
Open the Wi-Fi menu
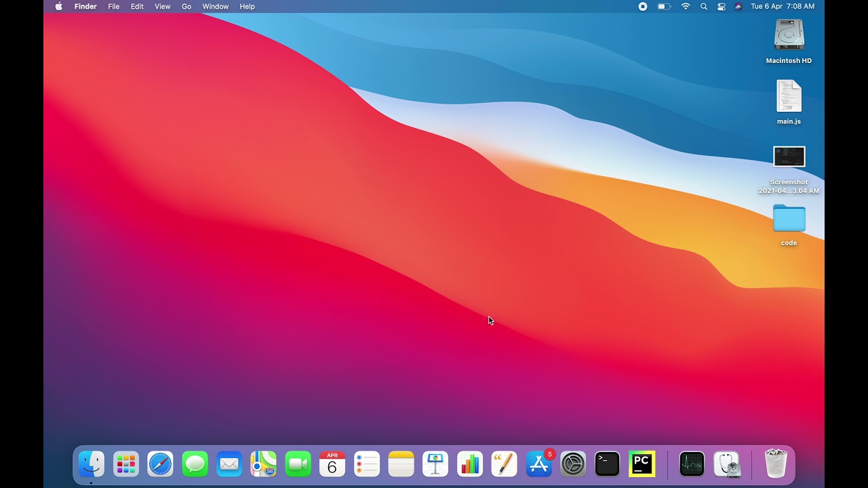coord(686,6)
